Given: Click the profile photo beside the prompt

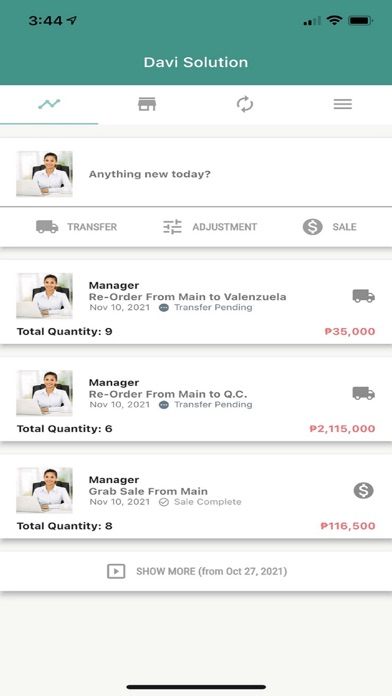Looking at the screenshot, I should pos(44,174).
